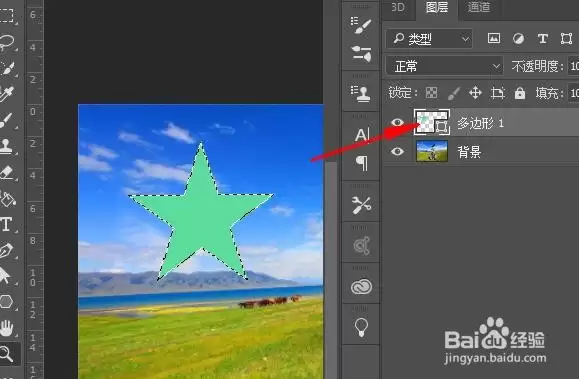Open the Creative Cloud Libraries panel icon
This screenshot has height=379, width=579.
point(361,287)
